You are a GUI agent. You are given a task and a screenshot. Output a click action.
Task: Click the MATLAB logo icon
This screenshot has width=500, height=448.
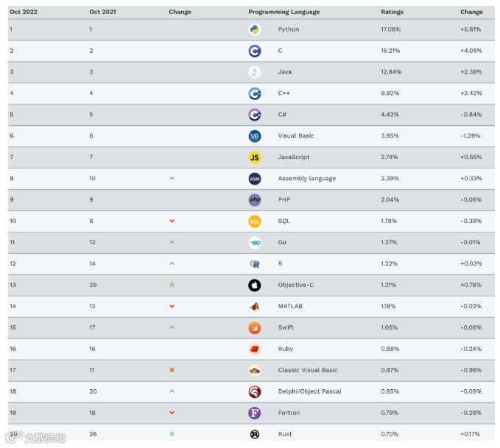255,307
